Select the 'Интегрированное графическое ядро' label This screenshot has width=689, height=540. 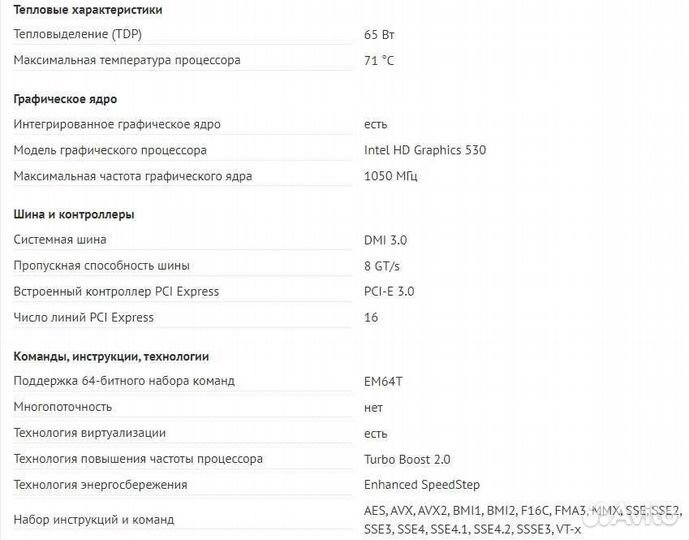click(x=117, y=124)
